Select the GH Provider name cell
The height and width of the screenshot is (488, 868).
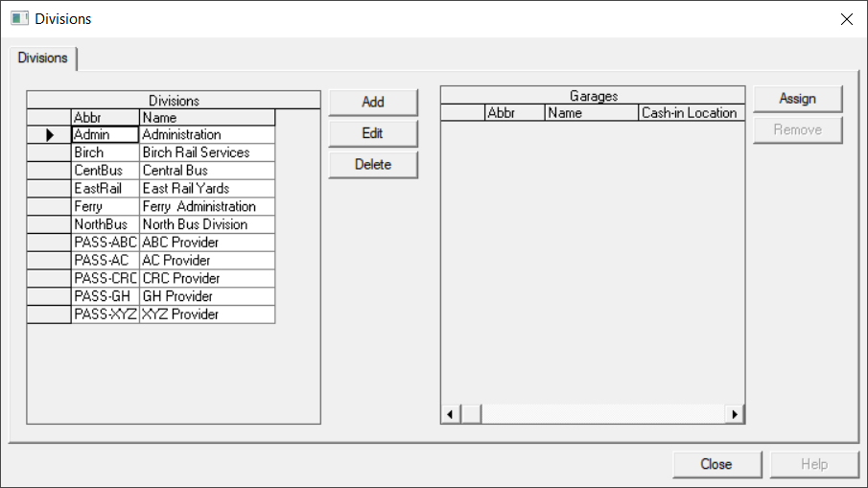207,296
